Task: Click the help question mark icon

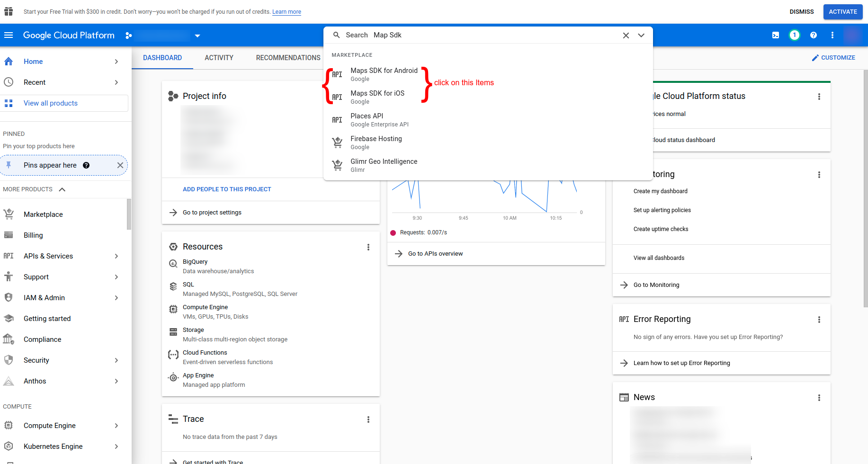Action: click(x=814, y=35)
